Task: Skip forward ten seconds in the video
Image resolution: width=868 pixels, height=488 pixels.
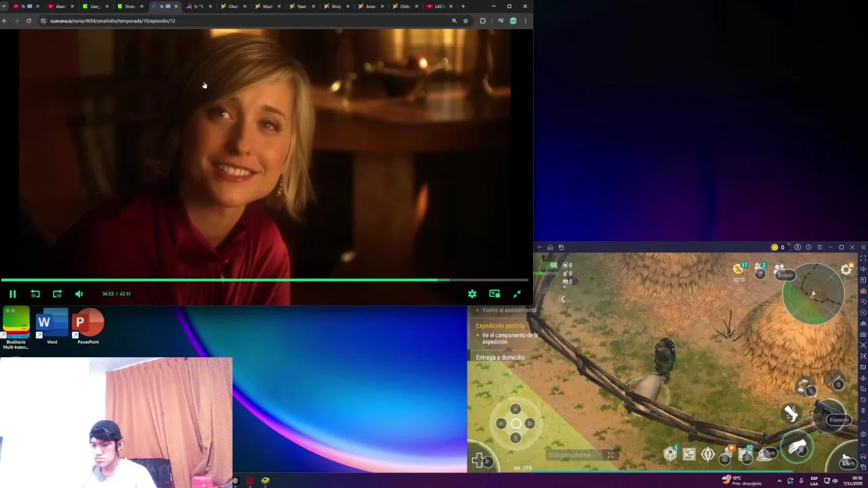Action: (57, 293)
